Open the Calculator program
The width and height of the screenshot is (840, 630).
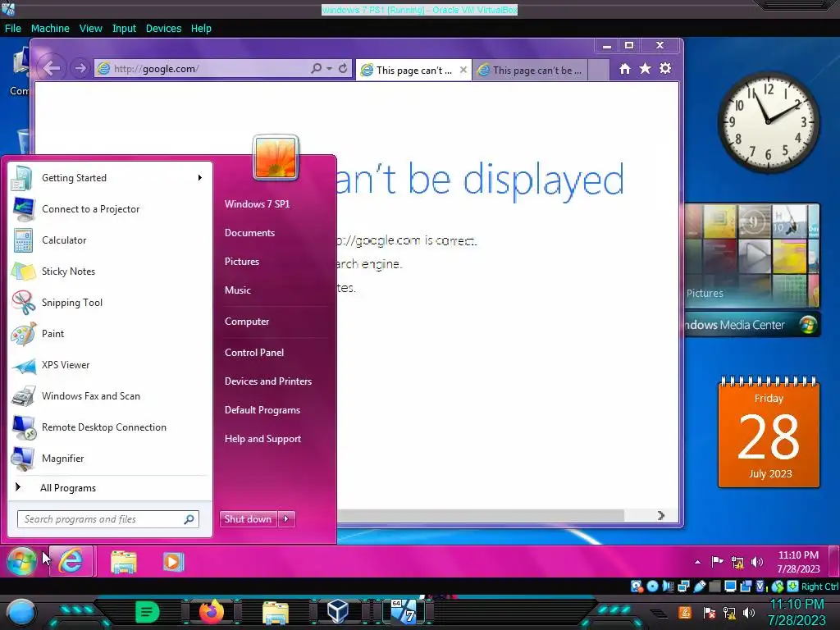click(110, 240)
